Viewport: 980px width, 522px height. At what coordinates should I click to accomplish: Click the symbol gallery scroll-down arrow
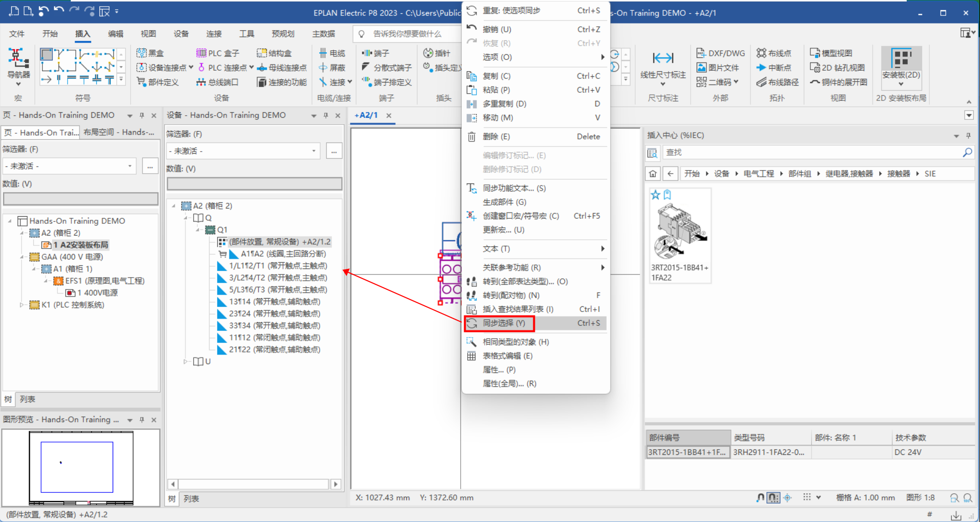pyautogui.click(x=121, y=67)
